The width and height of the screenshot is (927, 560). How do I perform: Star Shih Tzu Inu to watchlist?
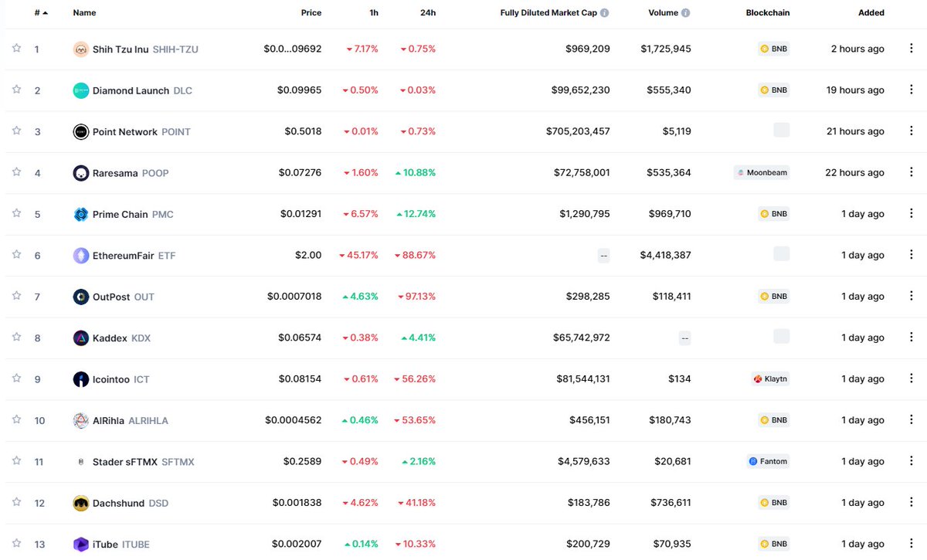(16, 48)
